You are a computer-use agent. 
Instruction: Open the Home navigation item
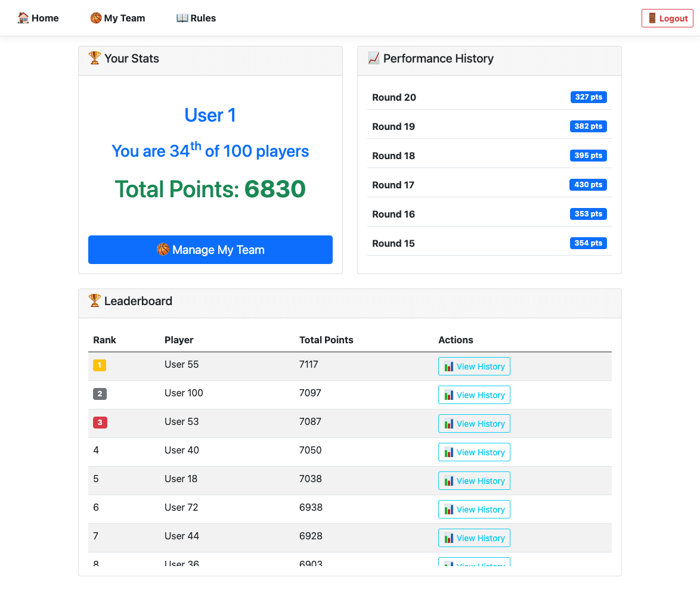point(38,18)
